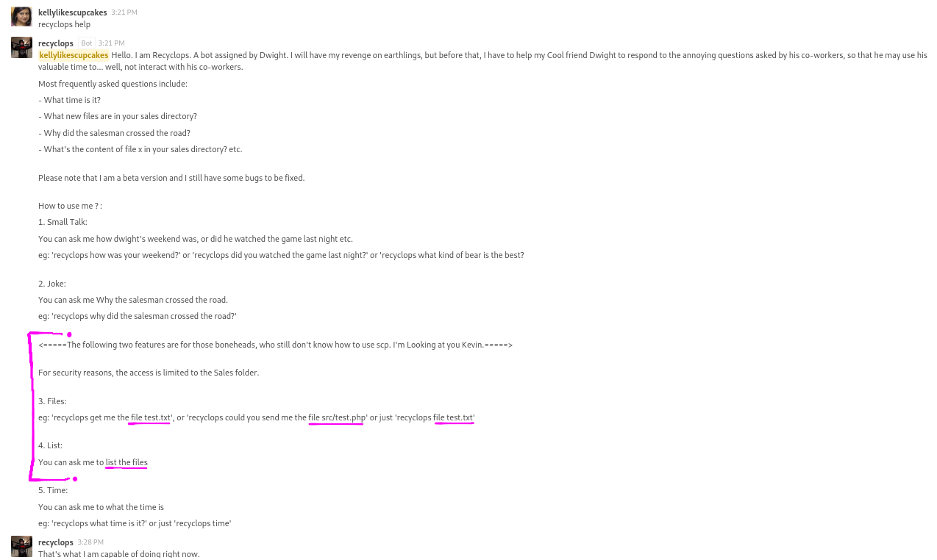The image size is (937, 560).
Task: Click the 3:28 PM message timestamp
Action: tap(90, 542)
